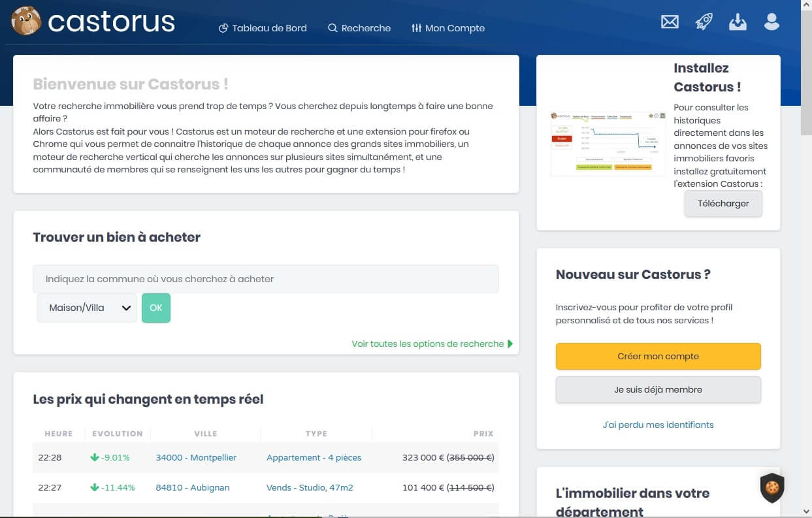Click the Castorus extension preview thumbnail
This screenshot has height=518, width=812.
(x=608, y=143)
